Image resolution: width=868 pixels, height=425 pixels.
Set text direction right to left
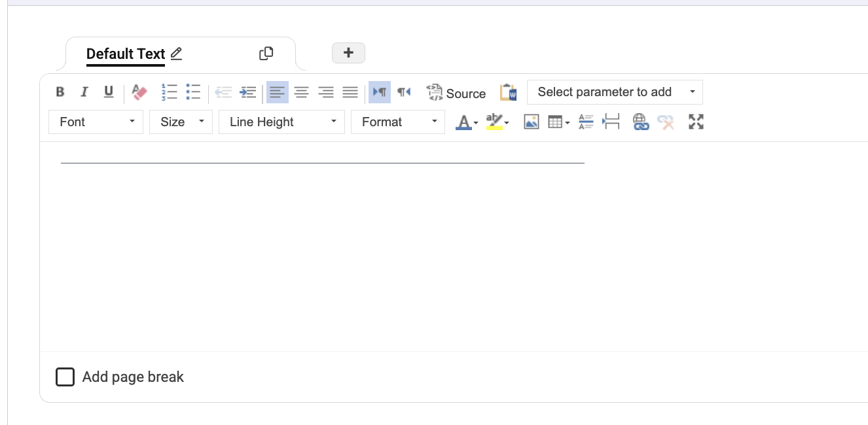coord(404,92)
